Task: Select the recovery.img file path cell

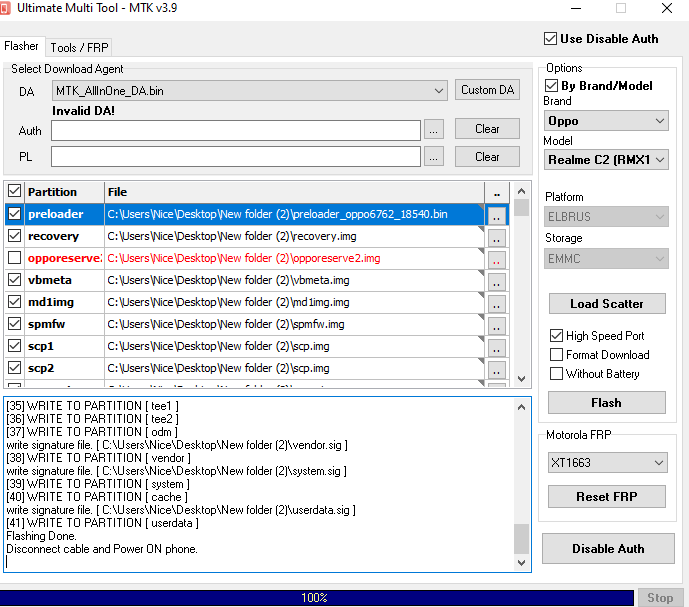Action: pyautogui.click(x=294, y=236)
